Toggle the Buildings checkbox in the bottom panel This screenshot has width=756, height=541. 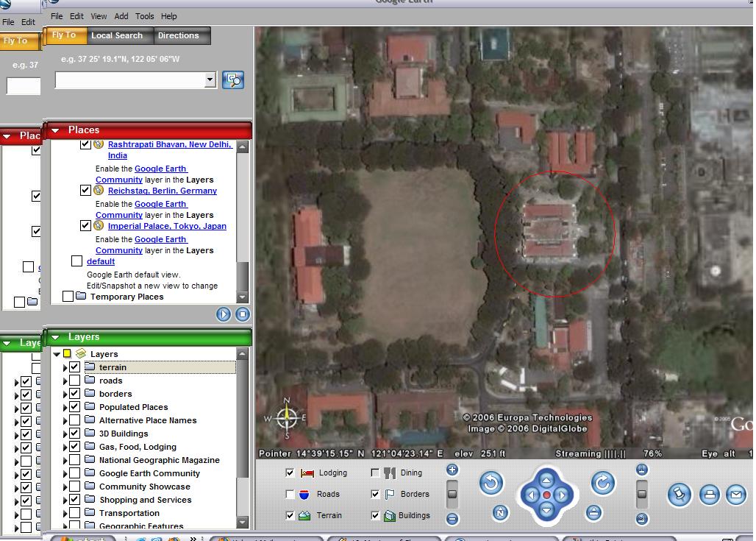(x=375, y=515)
